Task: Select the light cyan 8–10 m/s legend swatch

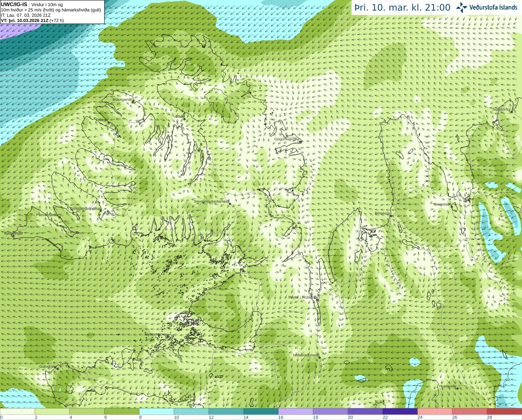Action: (157, 411)
